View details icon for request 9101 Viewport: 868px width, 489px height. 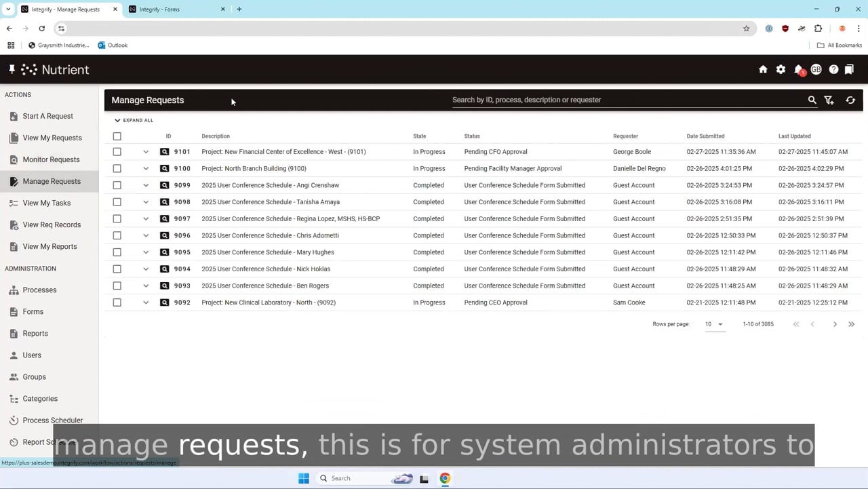click(164, 152)
